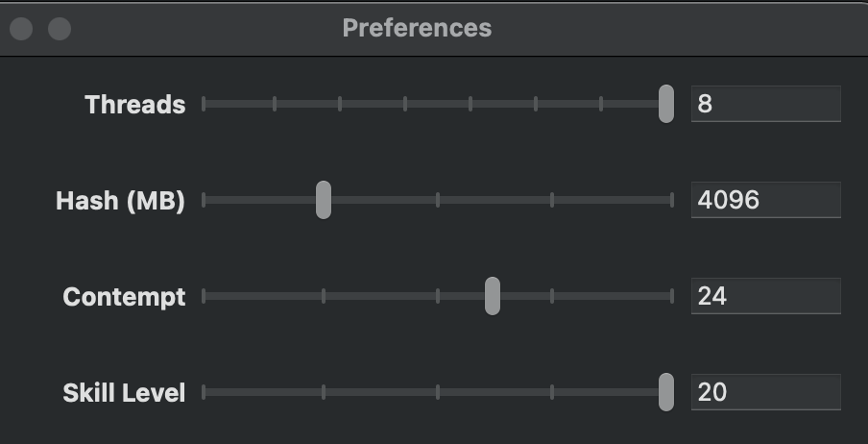Click the Skill Level field showing 20

[765, 392]
